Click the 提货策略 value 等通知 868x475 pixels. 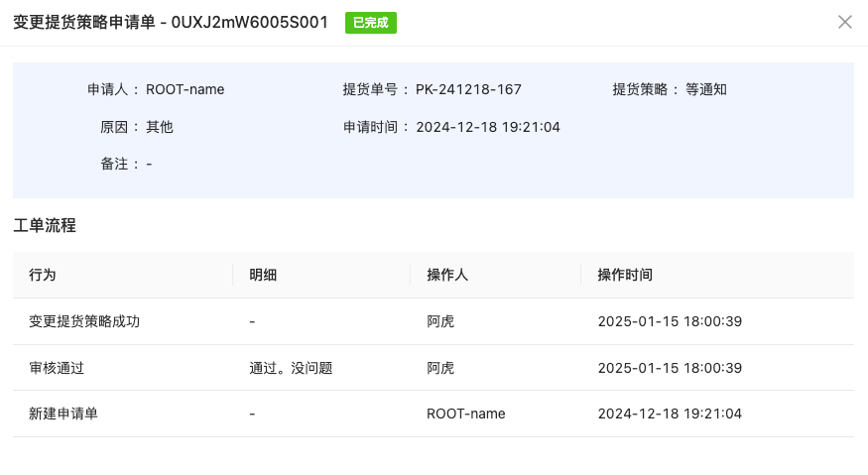[x=706, y=89]
